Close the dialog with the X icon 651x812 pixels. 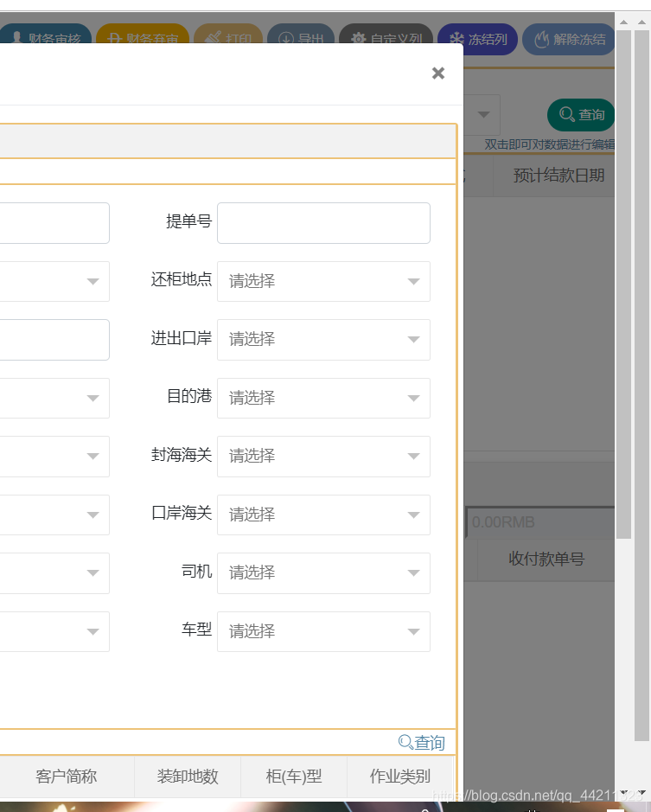tap(438, 73)
